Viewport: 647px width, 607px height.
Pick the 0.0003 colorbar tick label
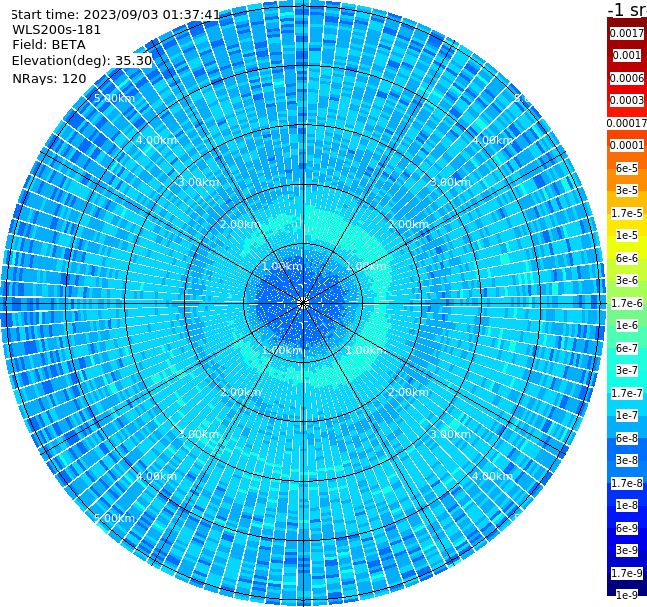pos(627,100)
